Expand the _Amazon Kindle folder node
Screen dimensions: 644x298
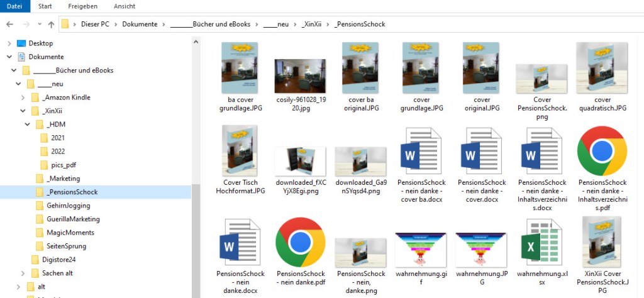pyautogui.click(x=23, y=97)
